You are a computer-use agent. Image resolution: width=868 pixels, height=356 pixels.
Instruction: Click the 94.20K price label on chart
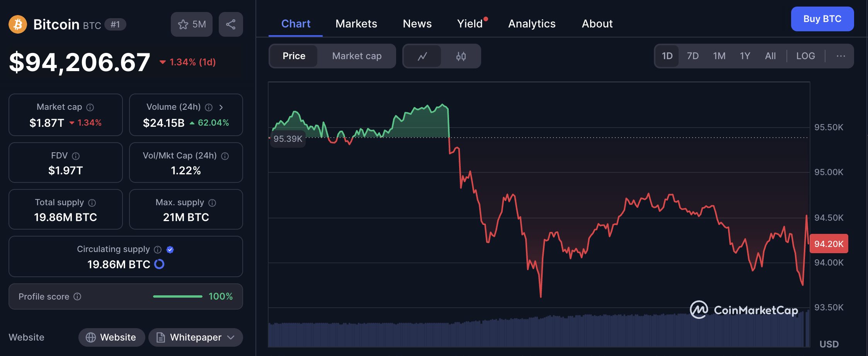click(x=829, y=244)
